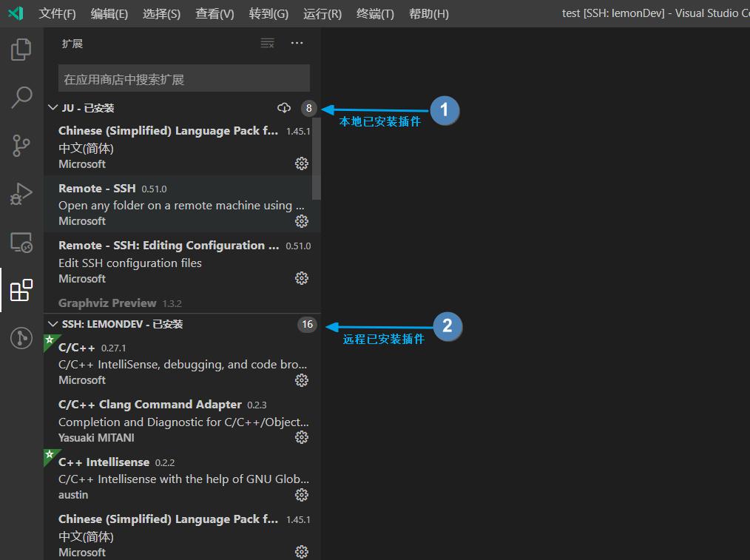Select the Graphviz Preview extension

[x=178, y=303]
